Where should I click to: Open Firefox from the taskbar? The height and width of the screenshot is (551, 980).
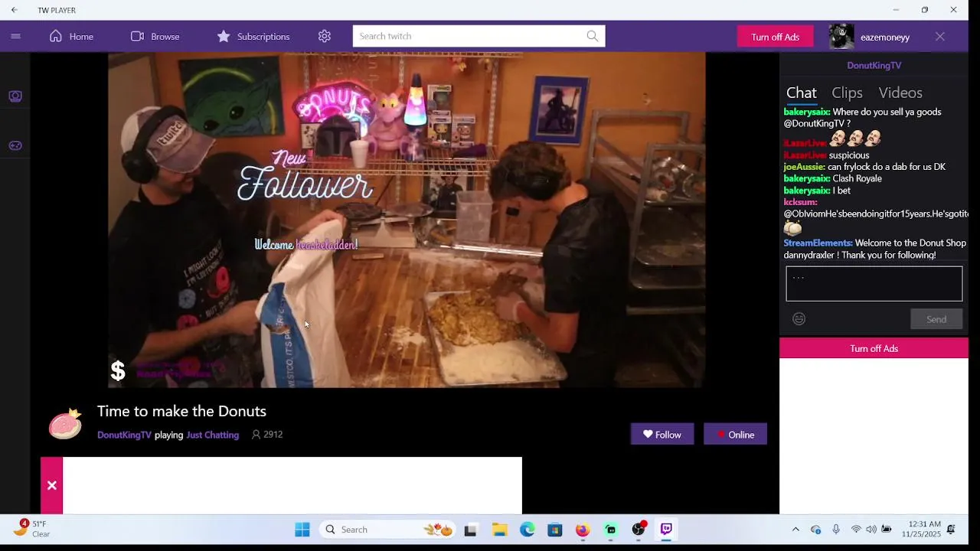coord(583,530)
